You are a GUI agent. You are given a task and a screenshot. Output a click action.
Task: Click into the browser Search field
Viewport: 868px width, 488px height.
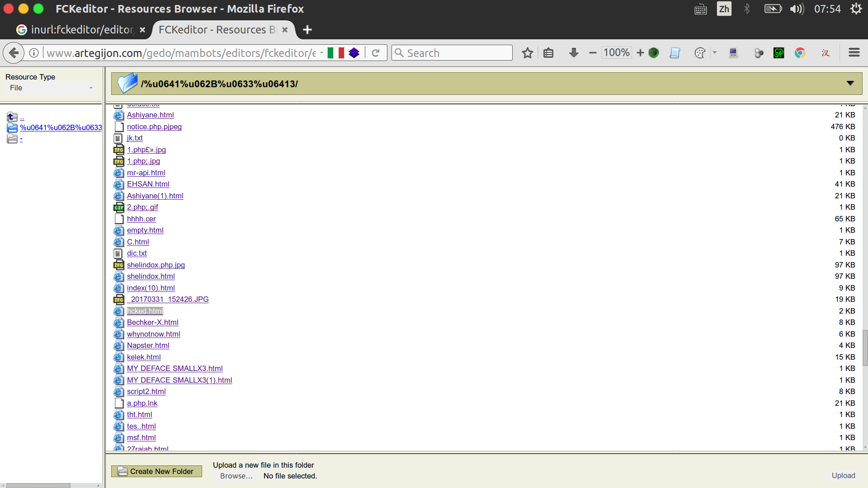point(457,53)
